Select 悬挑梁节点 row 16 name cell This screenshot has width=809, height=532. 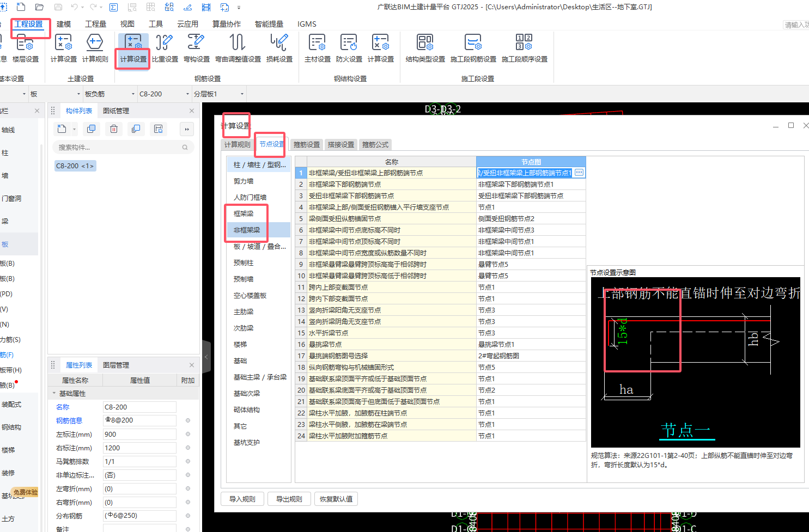(x=391, y=344)
